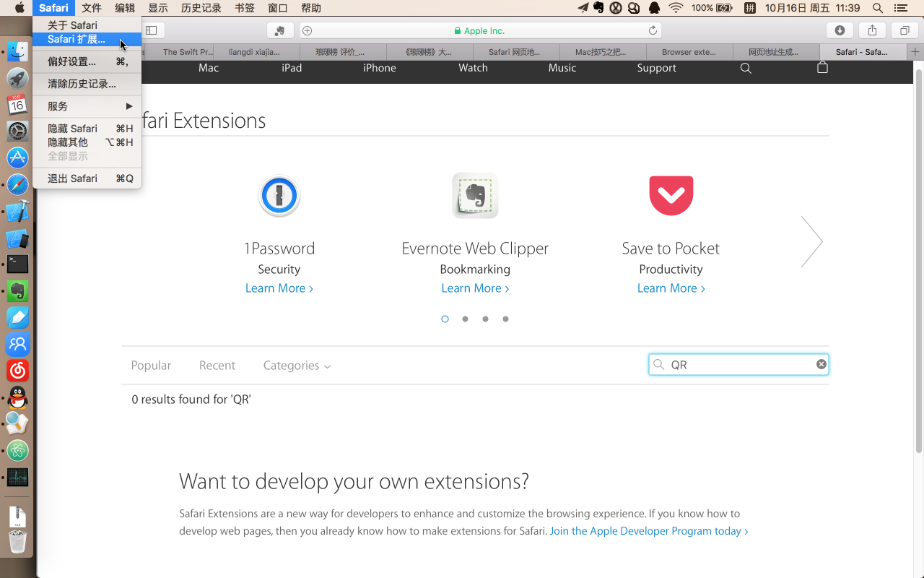Select the second carousel page dot

pyautogui.click(x=466, y=319)
